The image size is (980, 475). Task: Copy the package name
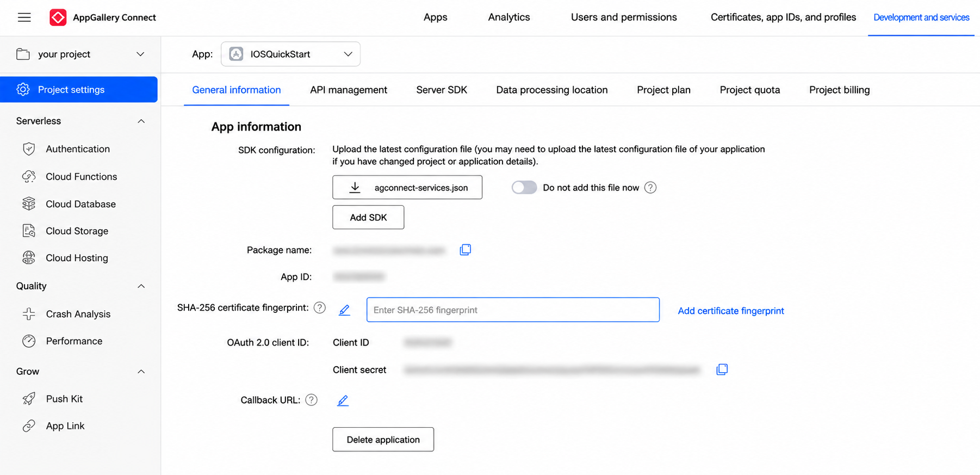click(x=465, y=250)
